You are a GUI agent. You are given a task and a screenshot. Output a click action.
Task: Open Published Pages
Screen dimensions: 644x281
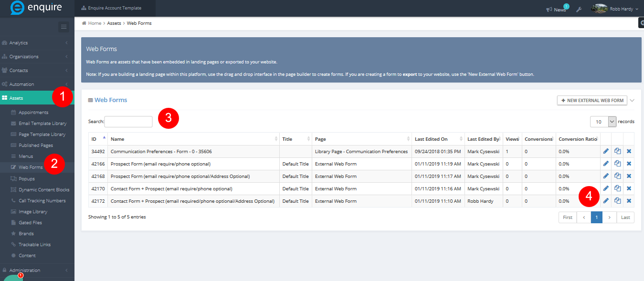click(36, 146)
